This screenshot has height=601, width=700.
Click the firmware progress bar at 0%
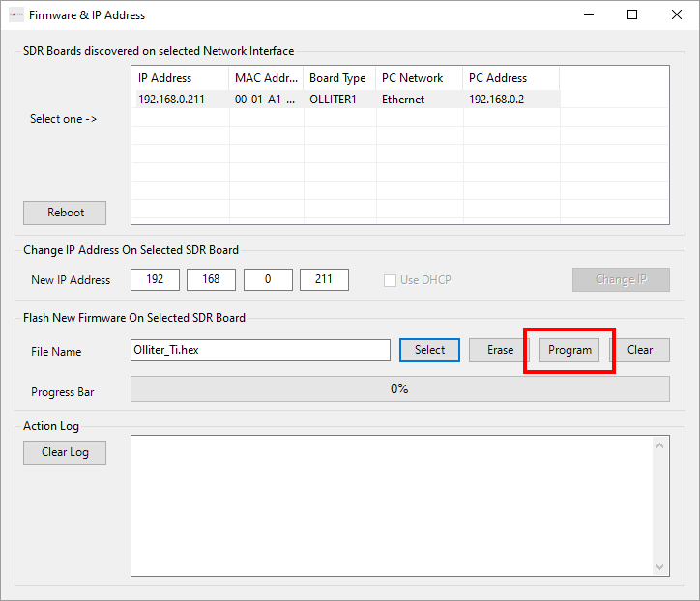[400, 389]
